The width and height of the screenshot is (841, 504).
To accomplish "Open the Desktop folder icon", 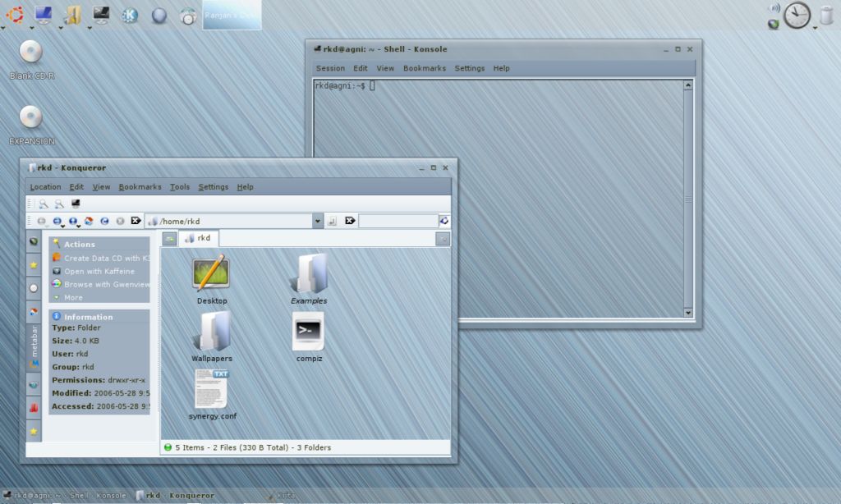I will (x=211, y=279).
